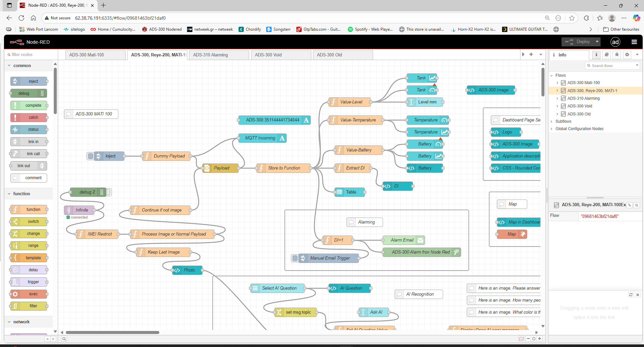The image size is (644, 347).
Task: Collapse the function palette category
Action: point(29,194)
